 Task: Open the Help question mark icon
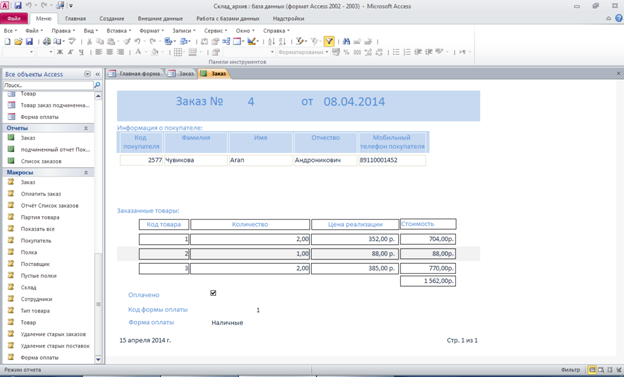618,18
